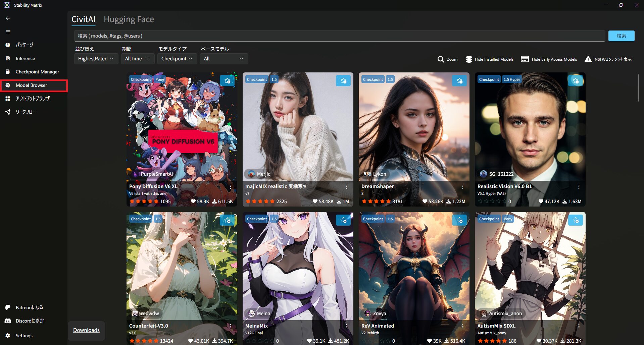644x345 pixels.
Task: Open Checkpoint Manager from sidebar
Action: point(37,72)
